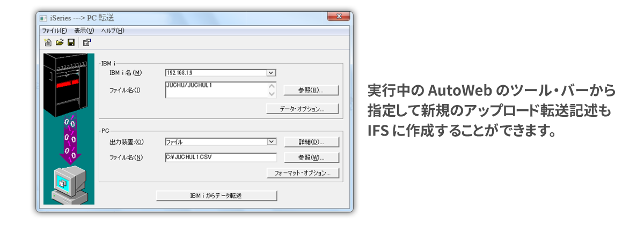Expand the IBM i 名 dropdown
The height and width of the screenshot is (225, 644).
click(272, 73)
